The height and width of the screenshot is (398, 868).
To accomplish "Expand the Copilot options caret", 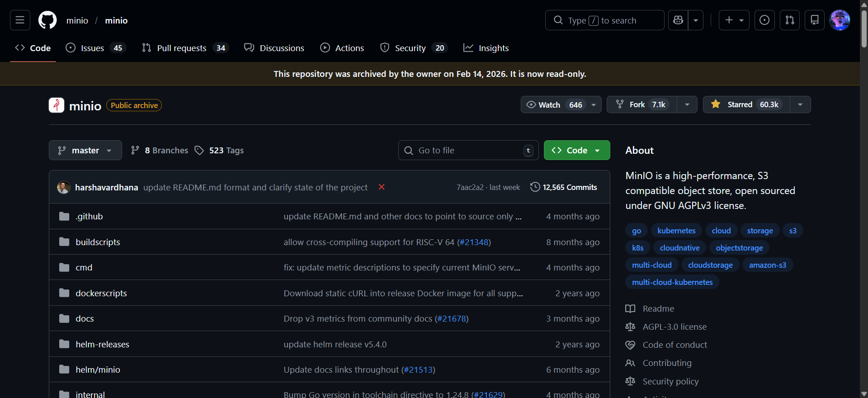I will [x=696, y=20].
